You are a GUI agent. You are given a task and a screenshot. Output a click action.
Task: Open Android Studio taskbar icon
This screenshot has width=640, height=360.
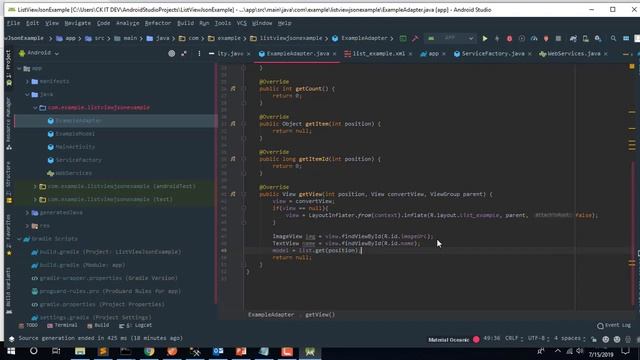(x=310, y=351)
